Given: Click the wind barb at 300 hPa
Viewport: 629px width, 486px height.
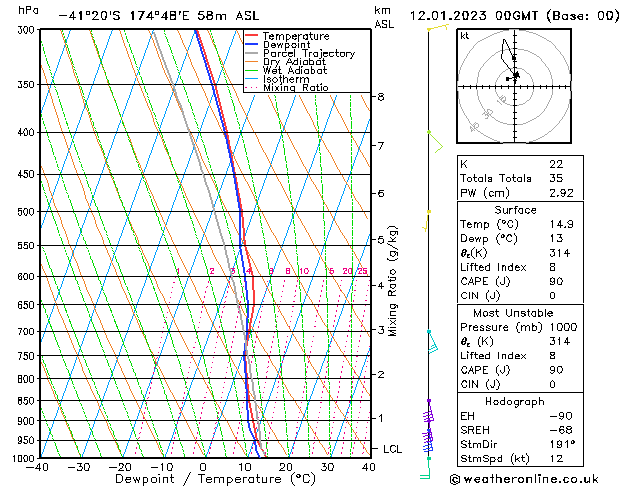Looking at the screenshot, I should pos(438,28).
